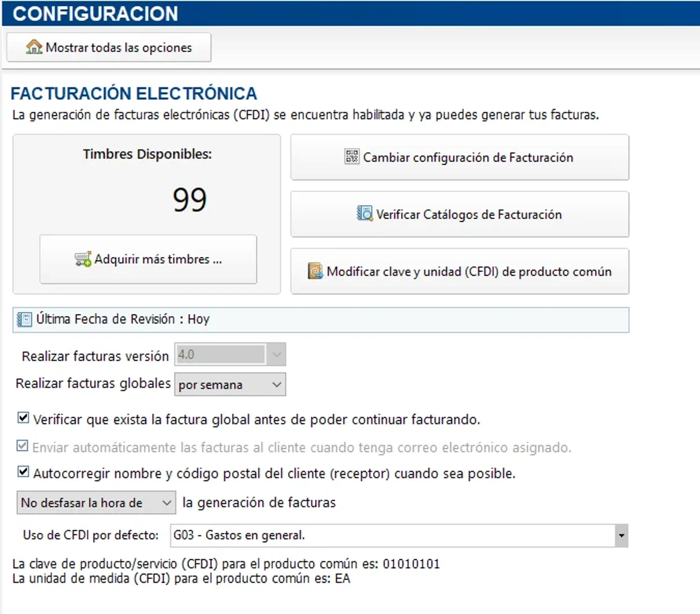
Task: Open the Uso de CFDI por defecto list
Action: coord(621,536)
